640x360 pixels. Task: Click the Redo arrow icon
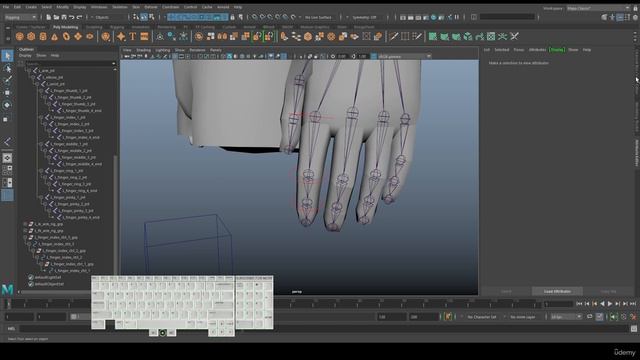coord(80,17)
